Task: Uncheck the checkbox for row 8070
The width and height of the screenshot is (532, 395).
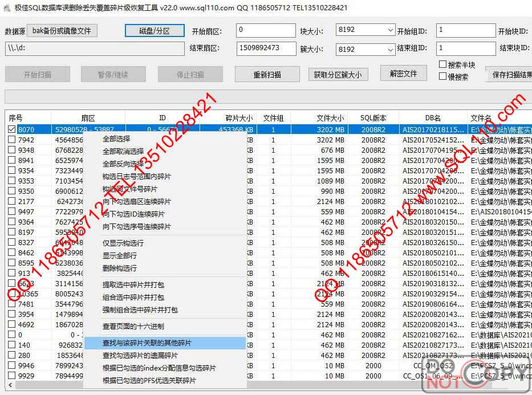Action: point(12,129)
